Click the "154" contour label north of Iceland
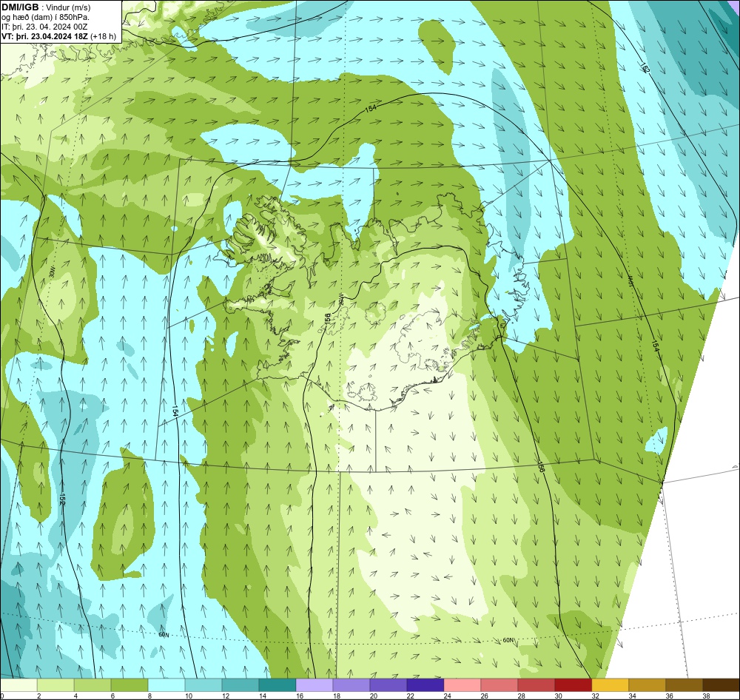Viewport: 740px width, 700px height. tap(371, 109)
